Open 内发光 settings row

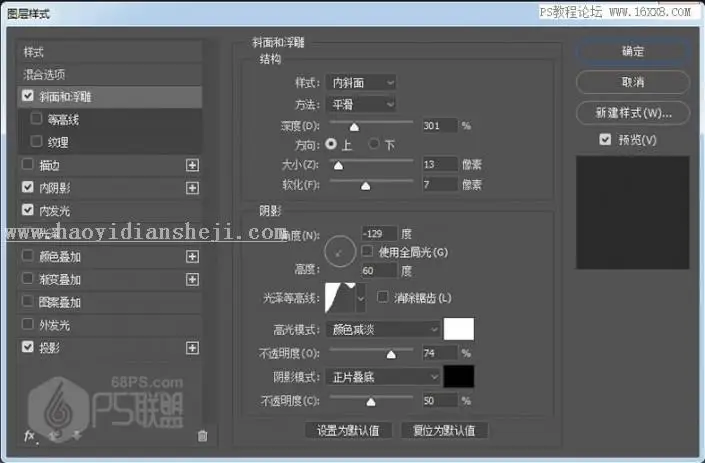[x=109, y=210]
